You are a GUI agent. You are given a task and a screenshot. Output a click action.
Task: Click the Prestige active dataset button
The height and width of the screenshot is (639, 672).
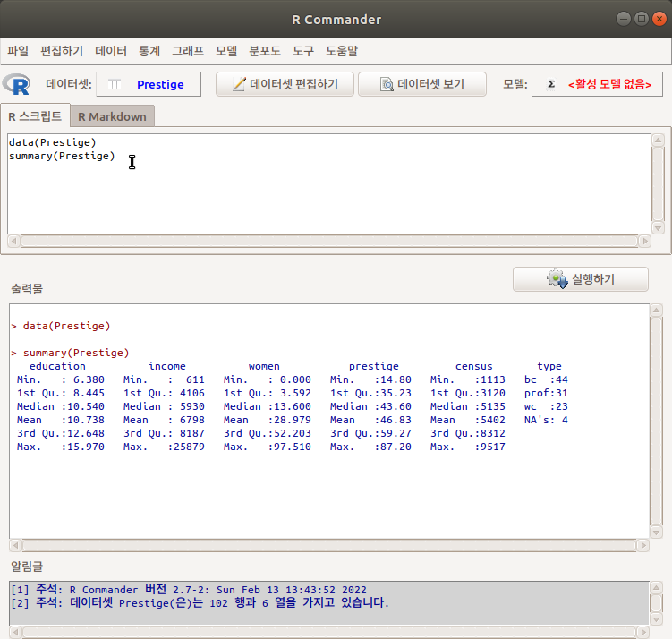(149, 84)
